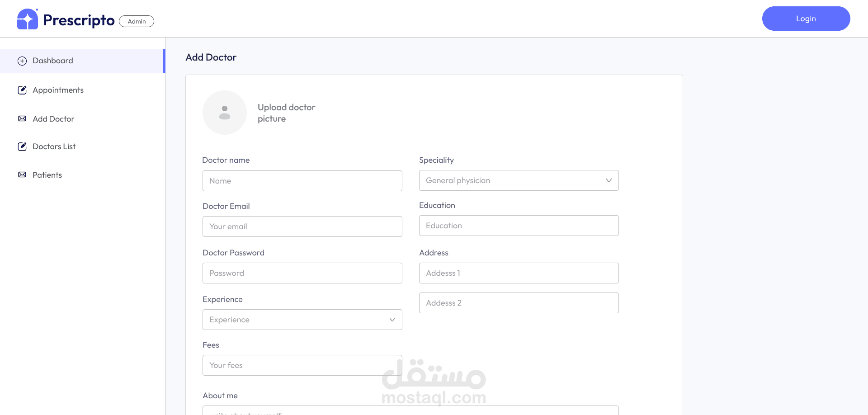
Task: Click the Prescripto logo icon
Action: click(28, 19)
